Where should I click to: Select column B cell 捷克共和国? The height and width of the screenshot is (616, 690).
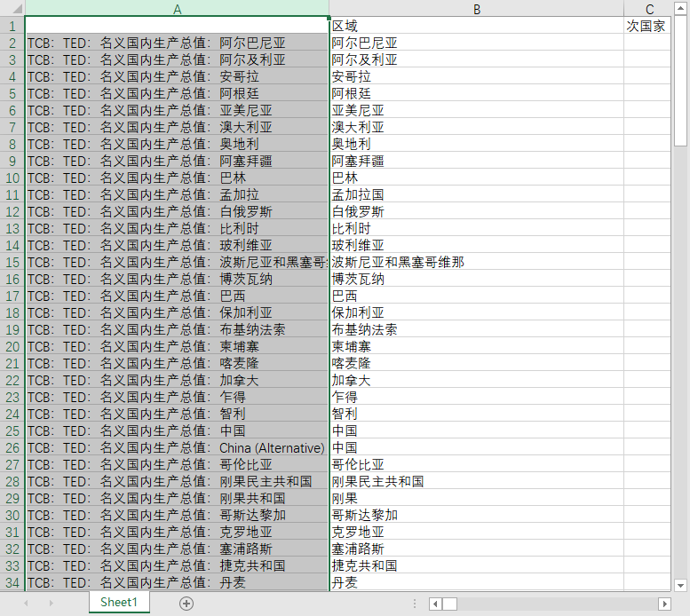coord(477,565)
